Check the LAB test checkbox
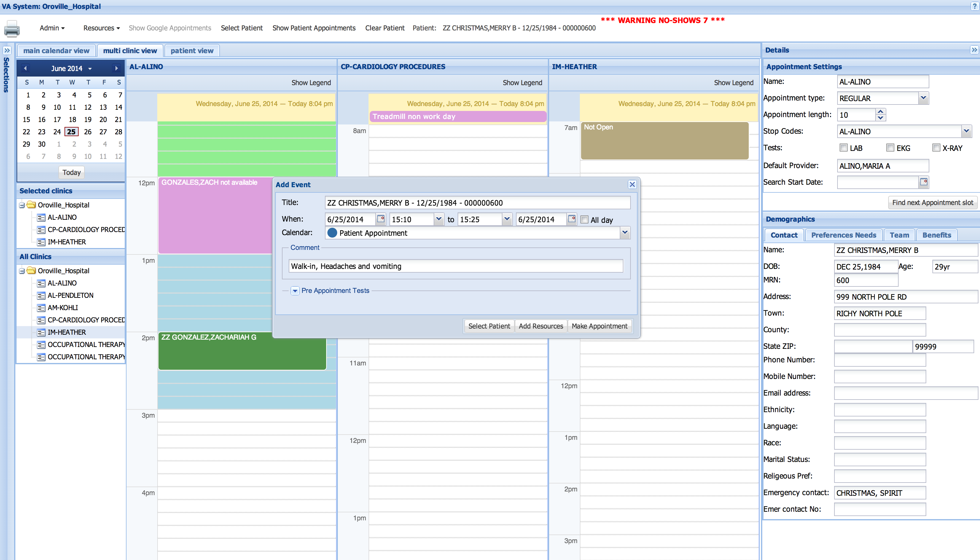Image resolution: width=980 pixels, height=560 pixels. (844, 148)
